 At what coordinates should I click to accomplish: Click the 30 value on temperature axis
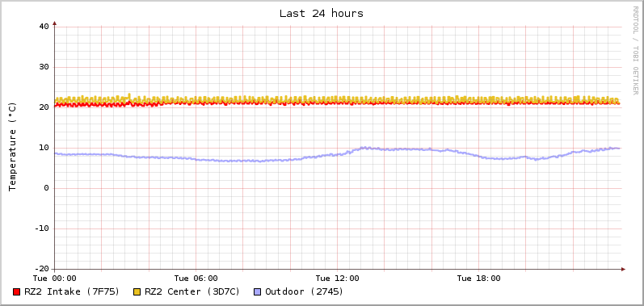(44, 67)
